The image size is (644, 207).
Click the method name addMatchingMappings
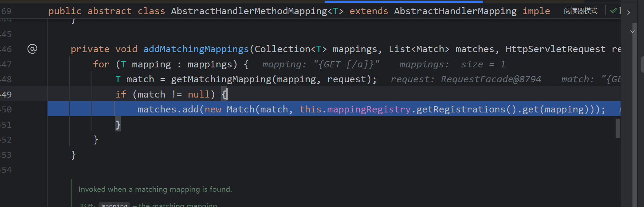pyautogui.click(x=196, y=49)
